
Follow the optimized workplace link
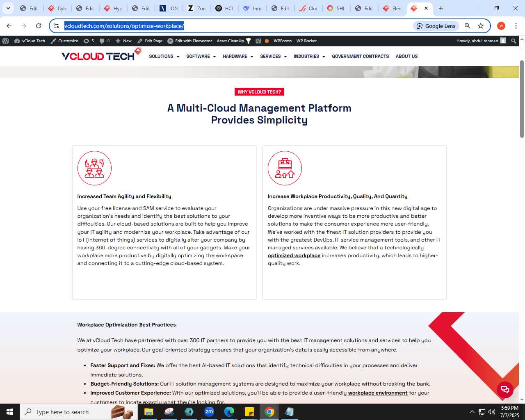[x=294, y=256]
